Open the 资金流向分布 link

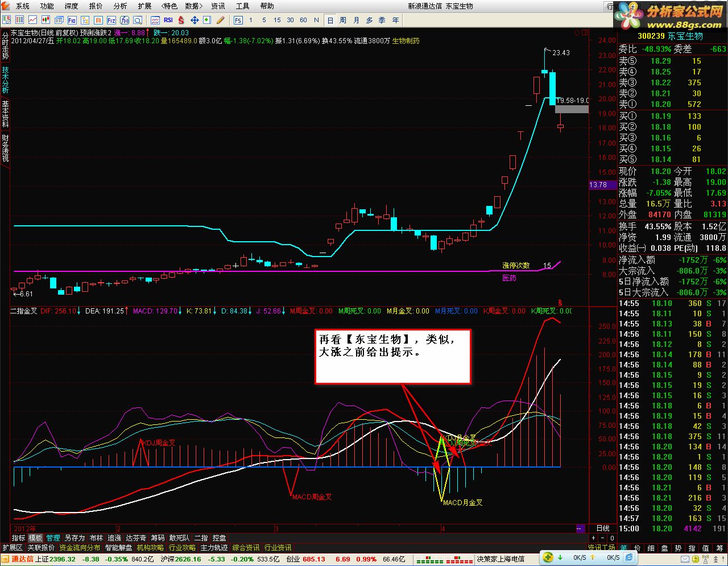point(80,548)
